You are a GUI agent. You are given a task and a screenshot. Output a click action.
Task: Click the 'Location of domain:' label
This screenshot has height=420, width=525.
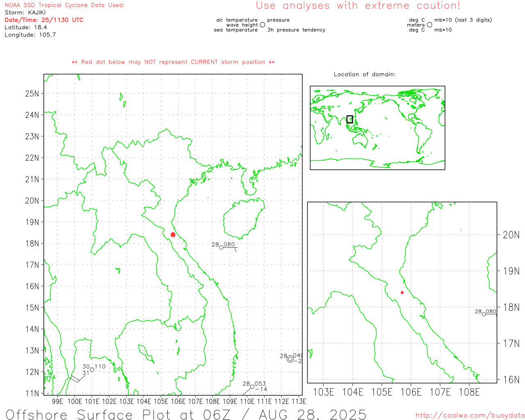point(365,74)
